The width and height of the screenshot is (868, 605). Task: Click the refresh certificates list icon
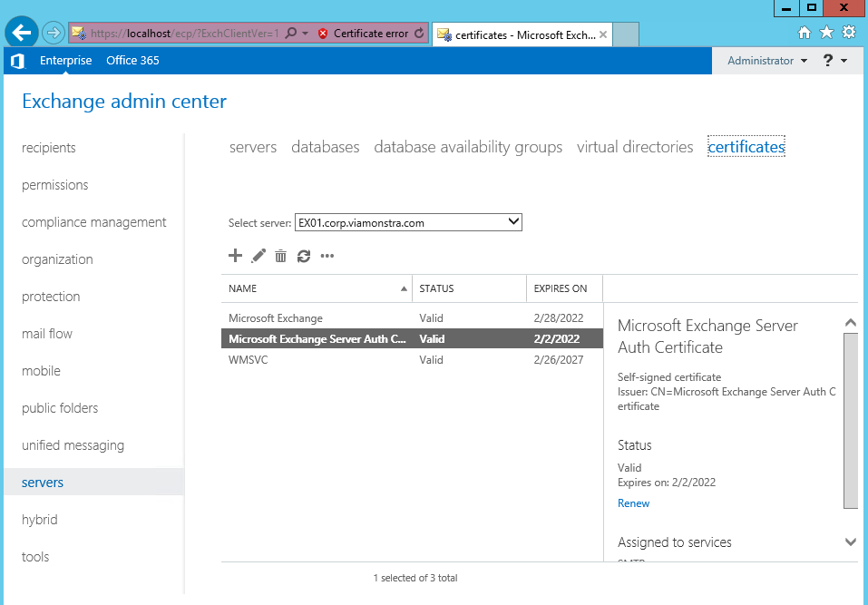pyautogui.click(x=304, y=256)
